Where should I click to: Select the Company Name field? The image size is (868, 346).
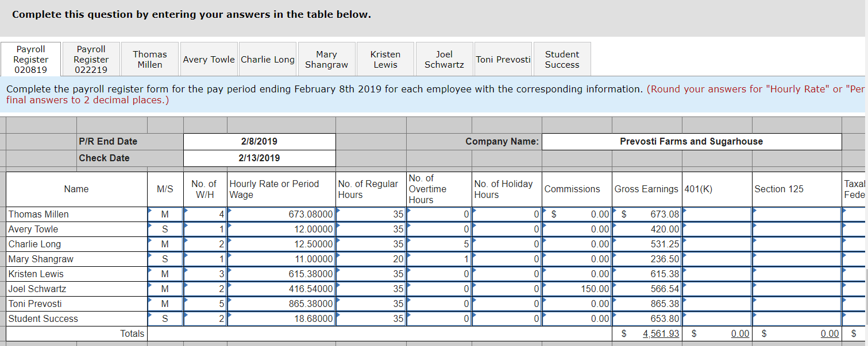pos(692,141)
